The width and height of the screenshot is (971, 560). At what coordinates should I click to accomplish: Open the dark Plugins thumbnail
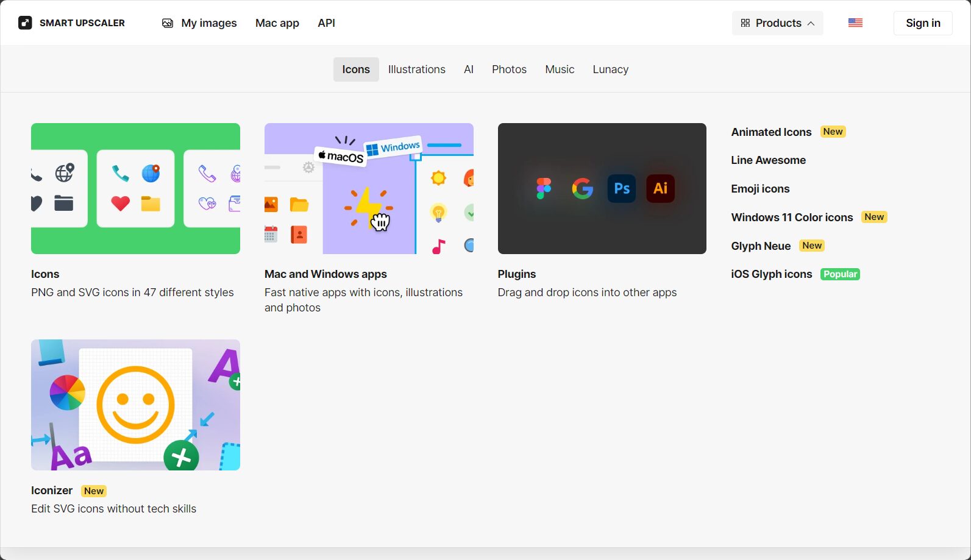tap(602, 188)
